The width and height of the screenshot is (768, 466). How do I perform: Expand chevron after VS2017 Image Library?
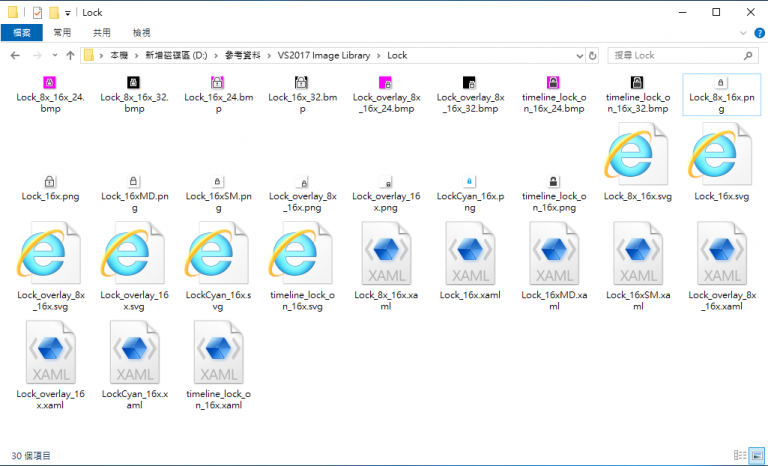pyautogui.click(x=379, y=55)
